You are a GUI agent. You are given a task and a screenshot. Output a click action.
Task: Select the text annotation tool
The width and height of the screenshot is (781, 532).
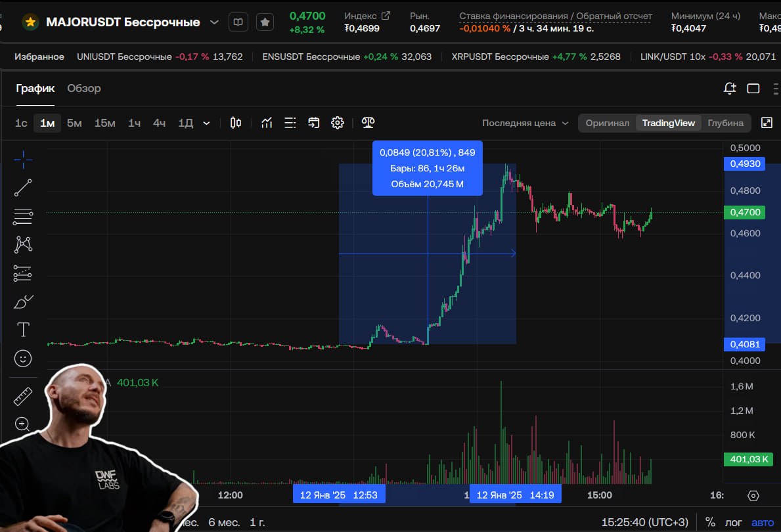[x=23, y=329]
